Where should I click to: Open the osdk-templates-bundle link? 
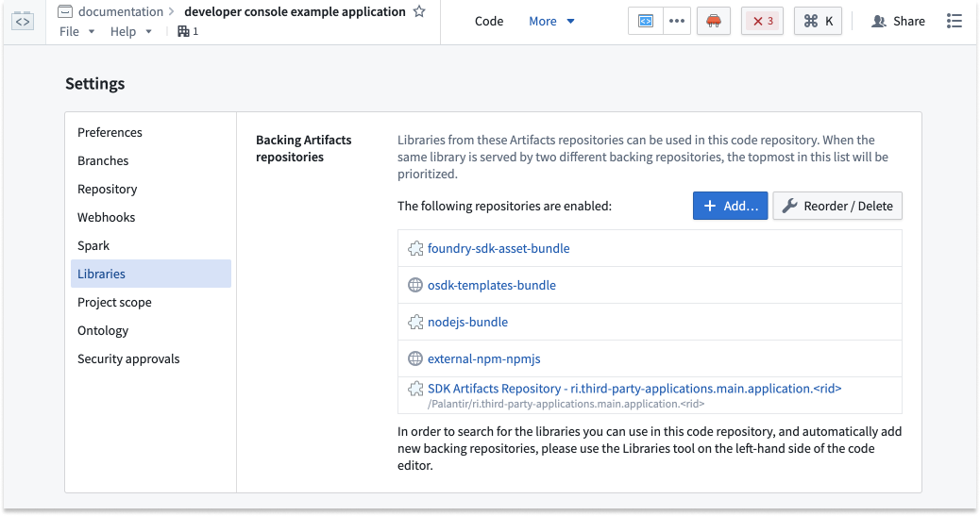point(491,285)
